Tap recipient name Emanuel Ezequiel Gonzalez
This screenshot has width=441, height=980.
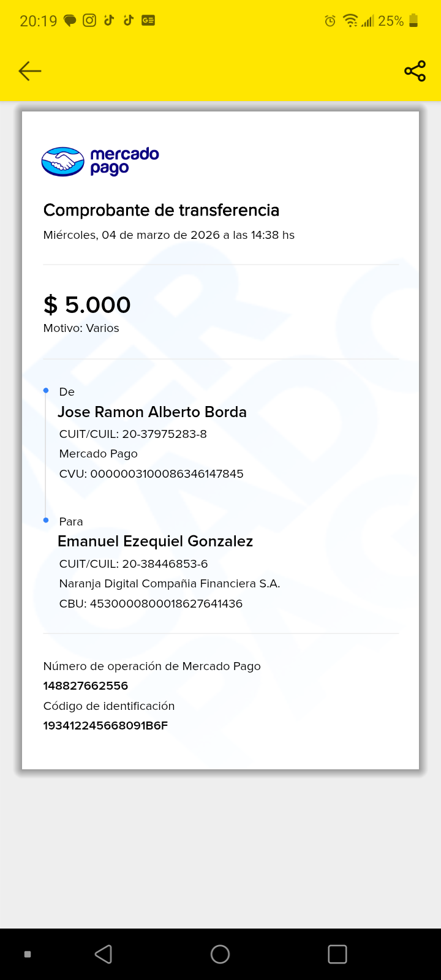click(x=155, y=541)
